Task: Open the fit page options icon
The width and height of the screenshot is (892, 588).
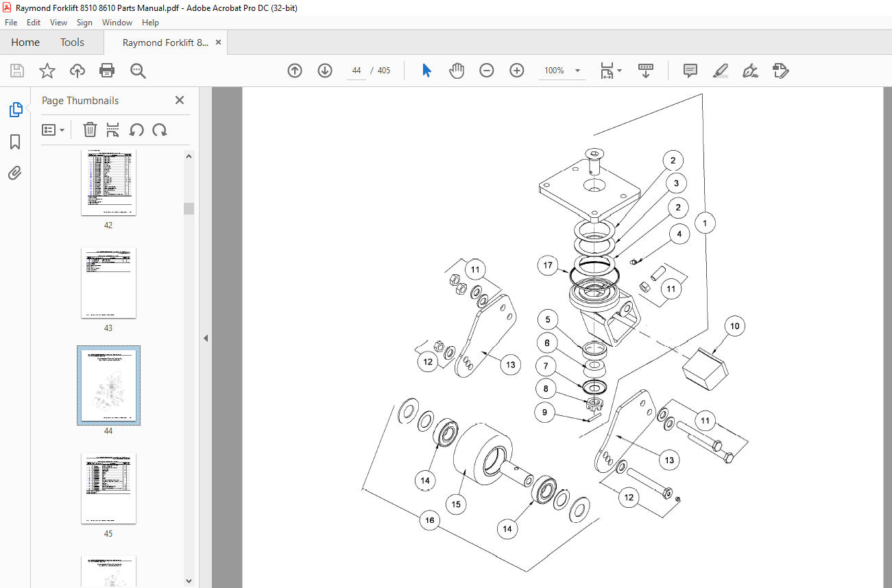Action: coord(610,71)
